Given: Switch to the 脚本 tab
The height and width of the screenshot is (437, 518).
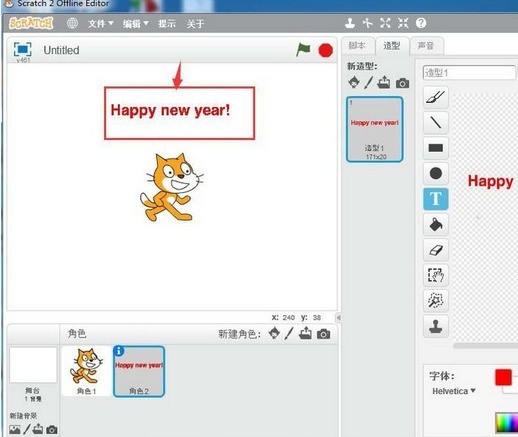Looking at the screenshot, I should click(357, 46).
